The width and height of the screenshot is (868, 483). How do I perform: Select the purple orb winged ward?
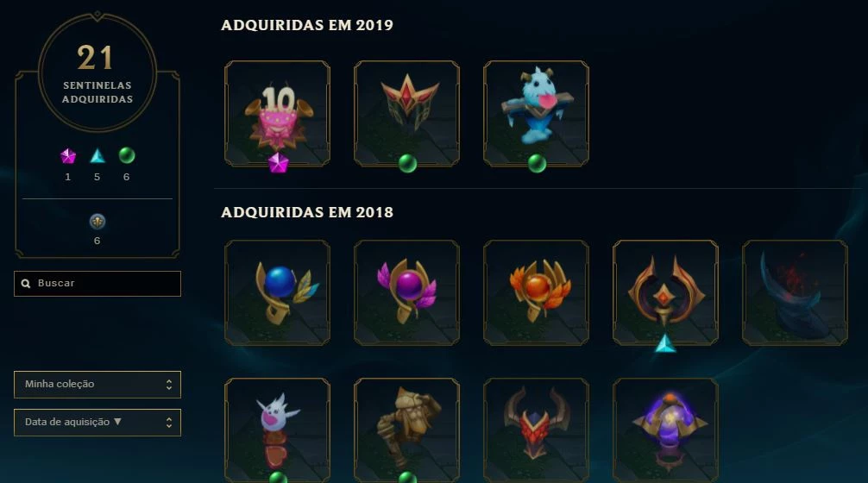(x=407, y=292)
